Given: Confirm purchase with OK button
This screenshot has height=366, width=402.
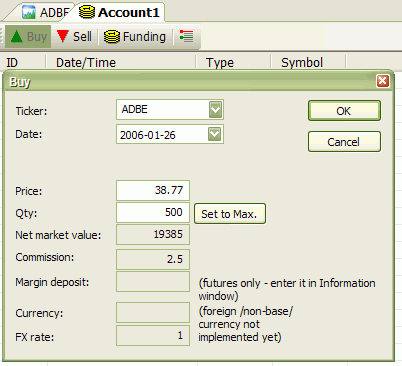Looking at the screenshot, I should point(344,111).
